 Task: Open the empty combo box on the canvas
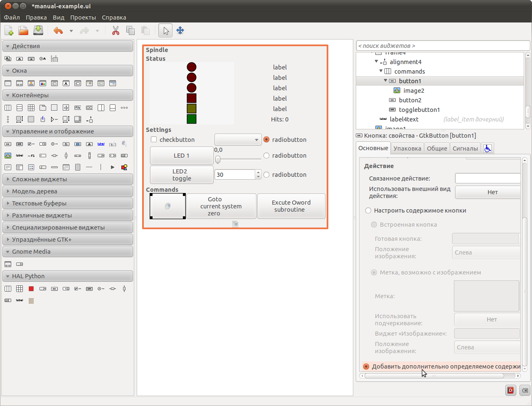coord(238,139)
